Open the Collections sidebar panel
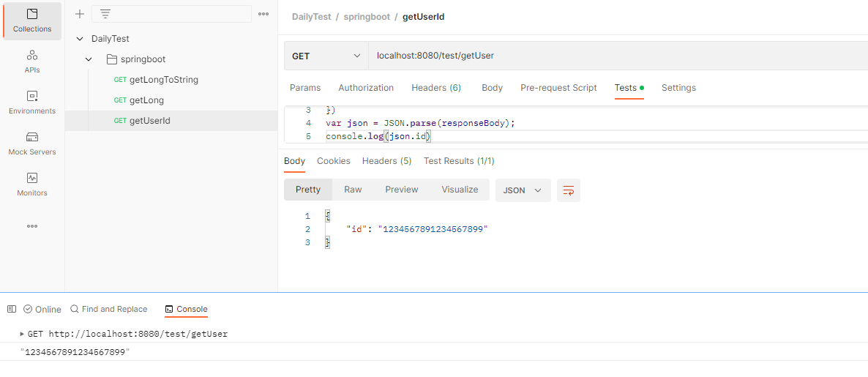The width and height of the screenshot is (868, 377). click(32, 20)
